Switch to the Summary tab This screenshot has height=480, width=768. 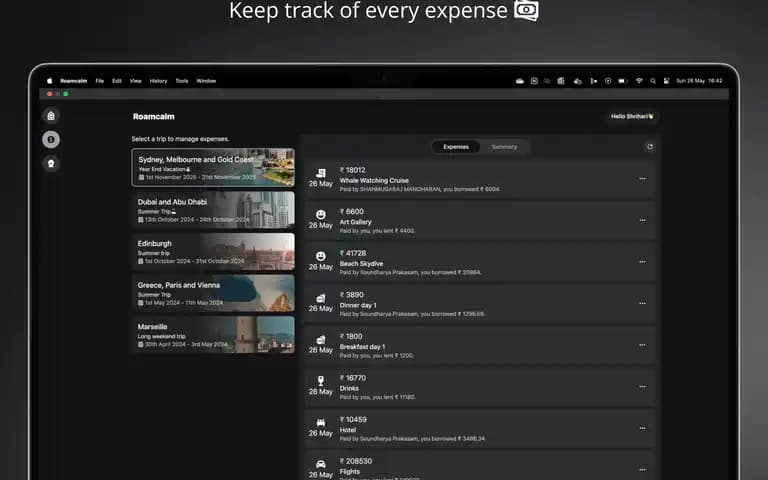504,147
